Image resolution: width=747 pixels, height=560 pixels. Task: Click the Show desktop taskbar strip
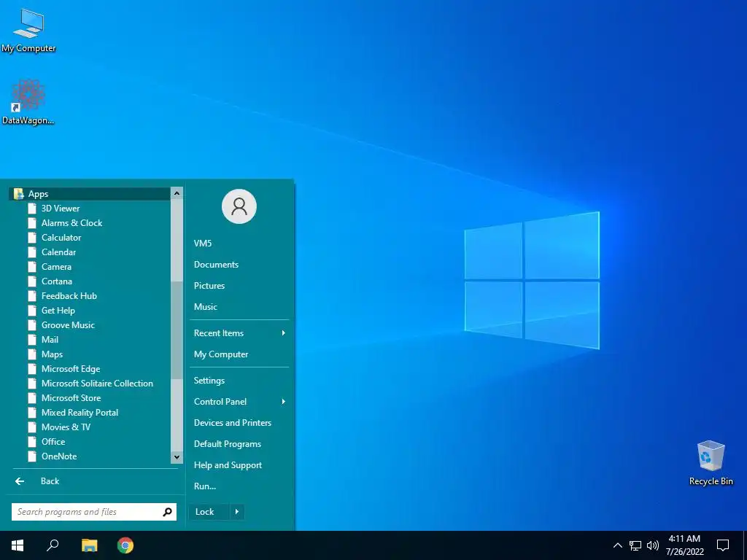tap(745, 545)
